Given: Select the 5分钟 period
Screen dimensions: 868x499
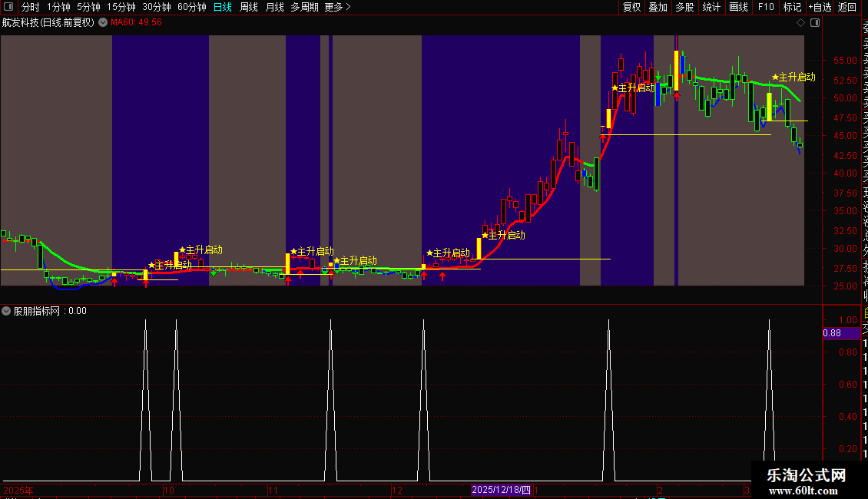Looking at the screenshot, I should point(88,7).
